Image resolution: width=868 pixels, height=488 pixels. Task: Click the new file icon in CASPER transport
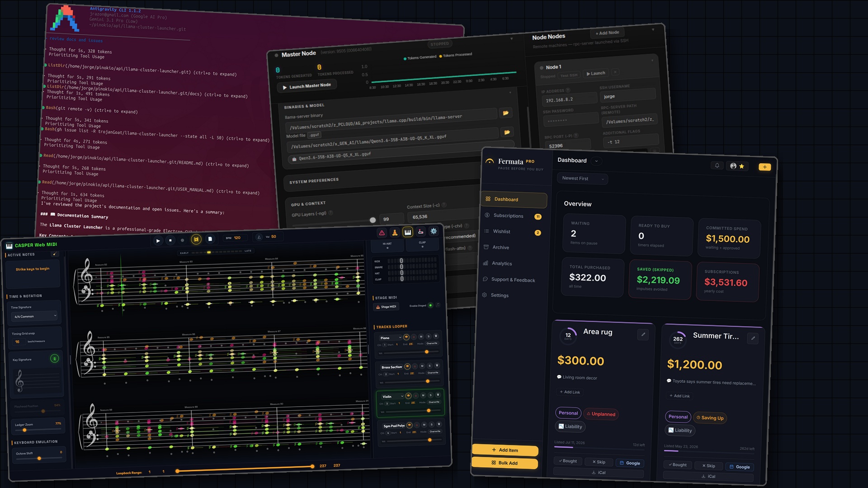[210, 239]
